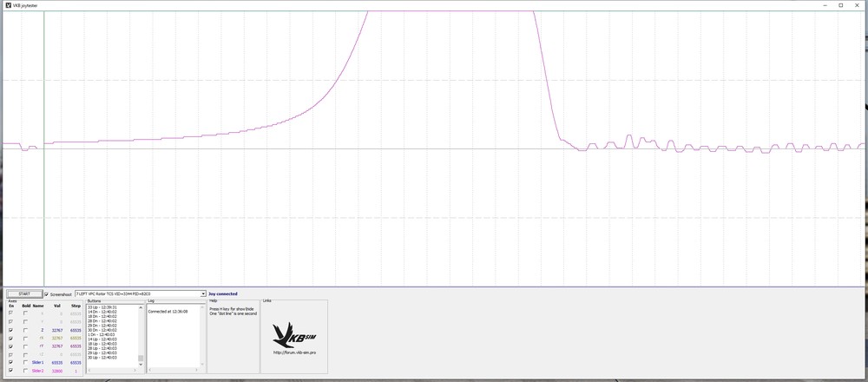The height and width of the screenshot is (382, 868).
Task: Check Bold for rX axis
Action: click(x=25, y=338)
